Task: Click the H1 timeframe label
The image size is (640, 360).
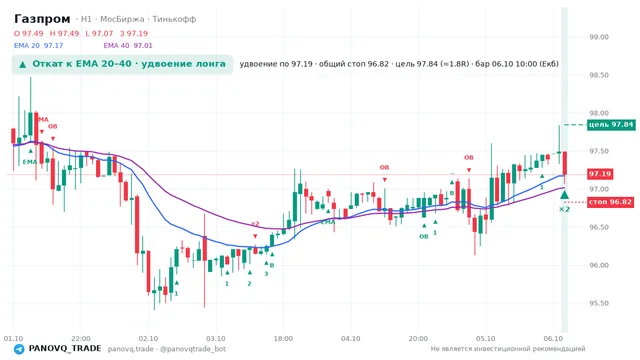Action: pos(86,19)
